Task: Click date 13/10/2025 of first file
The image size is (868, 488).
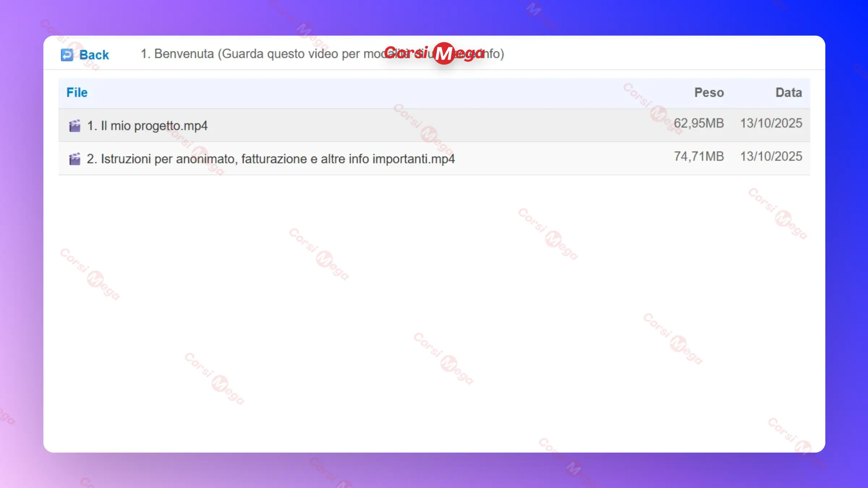Action: pyautogui.click(x=771, y=123)
